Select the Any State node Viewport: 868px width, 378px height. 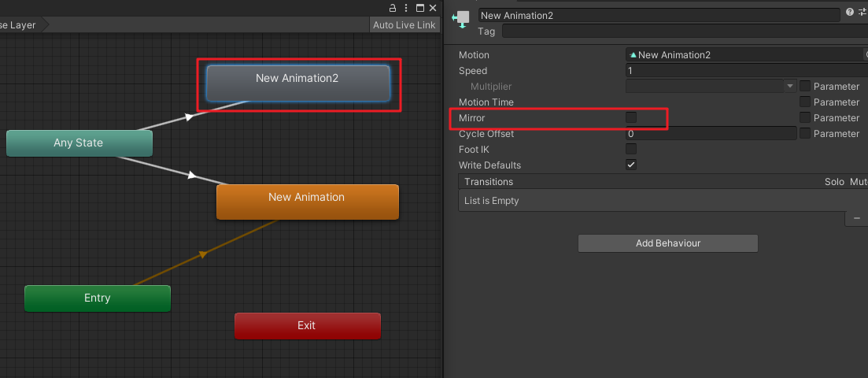point(79,143)
